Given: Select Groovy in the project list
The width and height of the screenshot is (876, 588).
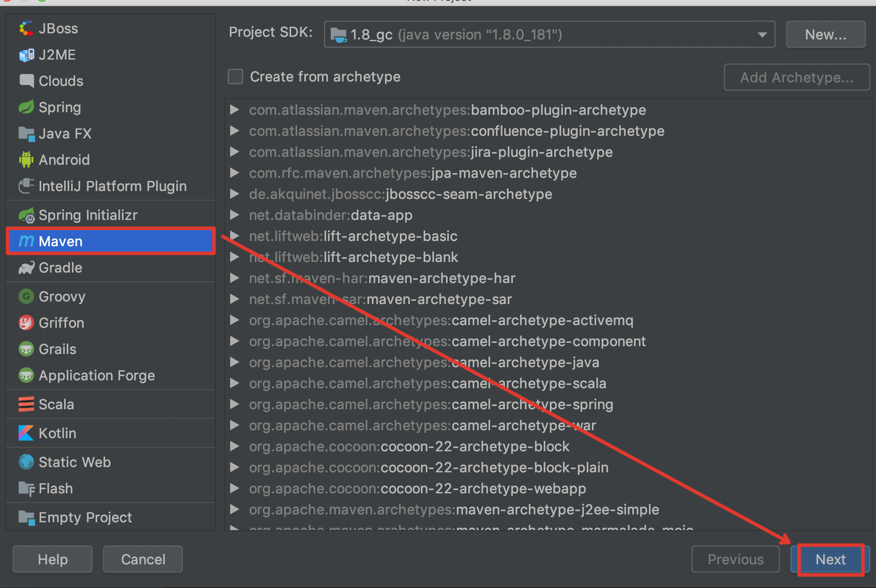Looking at the screenshot, I should point(61,297).
